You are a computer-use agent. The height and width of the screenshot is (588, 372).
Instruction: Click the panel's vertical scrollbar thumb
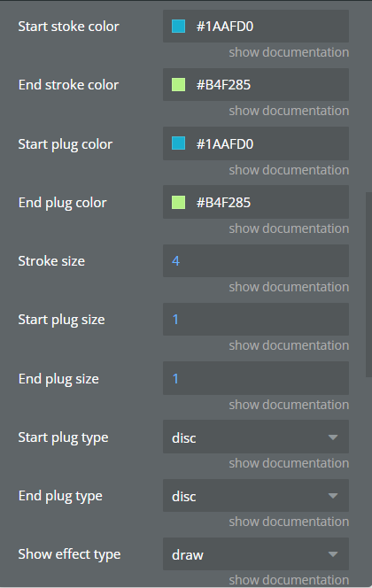click(x=368, y=285)
